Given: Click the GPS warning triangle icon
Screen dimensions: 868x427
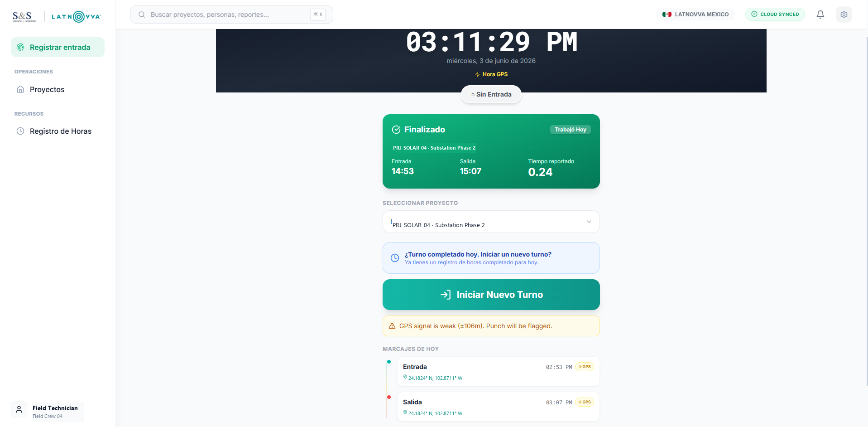Looking at the screenshot, I should pyautogui.click(x=392, y=326).
